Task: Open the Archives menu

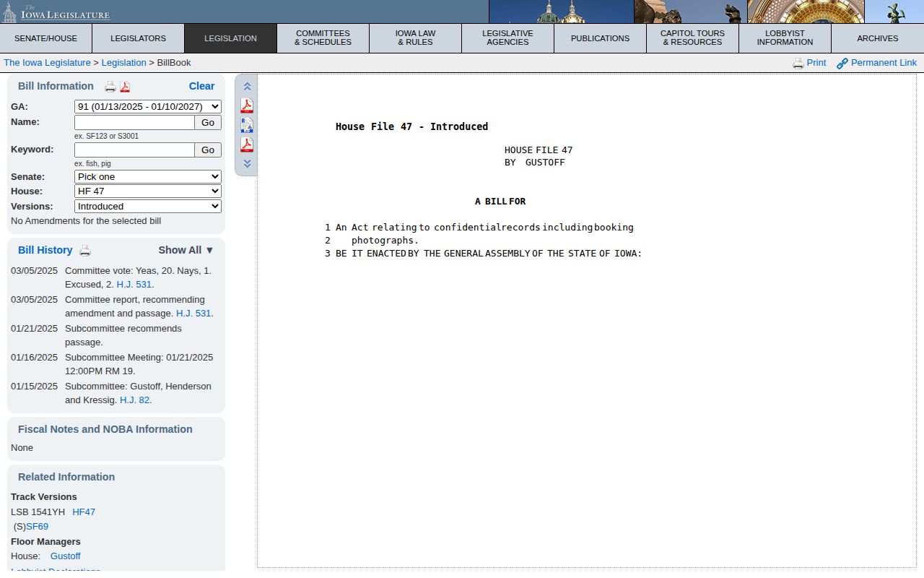Action: coord(878,38)
